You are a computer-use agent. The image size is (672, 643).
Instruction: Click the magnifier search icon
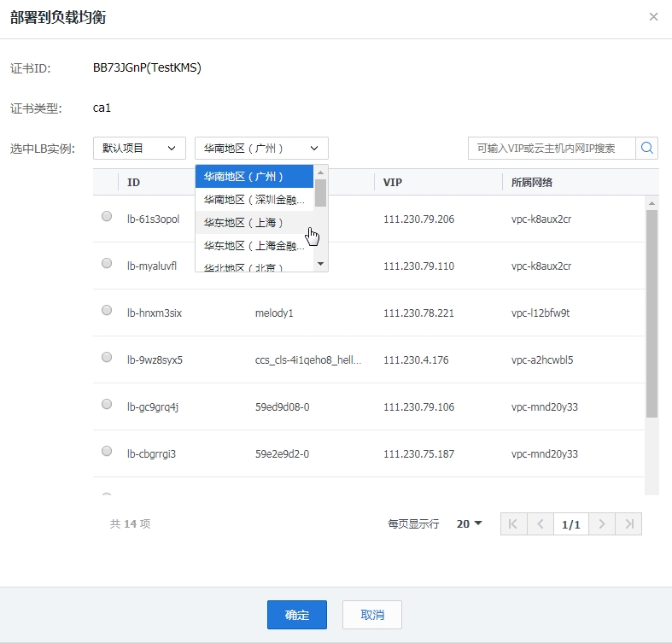tap(647, 148)
